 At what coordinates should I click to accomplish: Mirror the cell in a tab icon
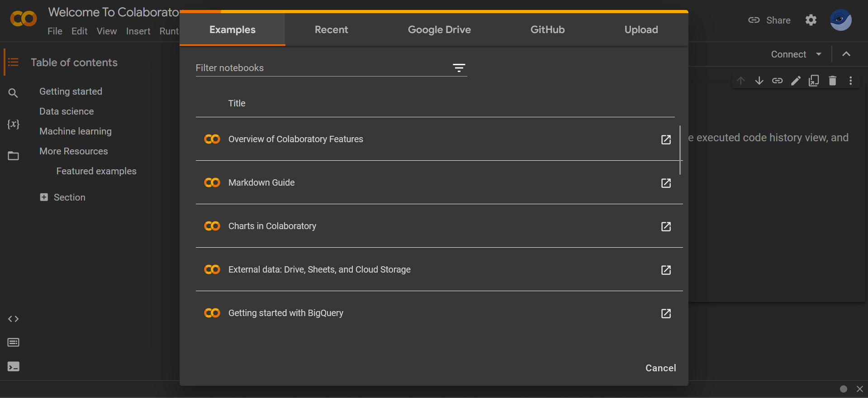(x=814, y=81)
